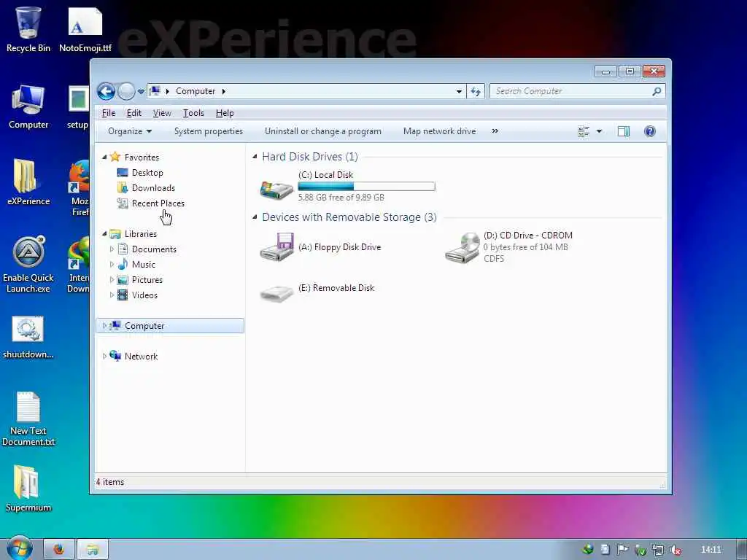Expand the Network node
747x560 pixels.
(x=104, y=356)
